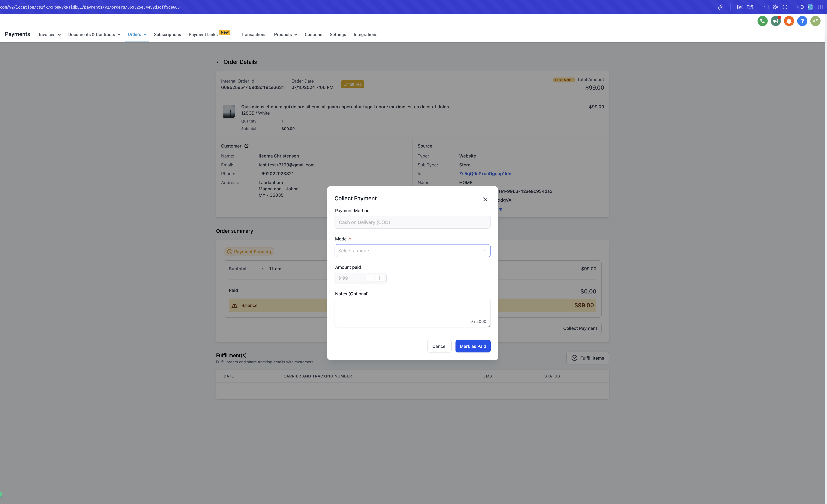The image size is (827, 504).
Task: Expand the Products menu
Action: pyautogui.click(x=286, y=34)
